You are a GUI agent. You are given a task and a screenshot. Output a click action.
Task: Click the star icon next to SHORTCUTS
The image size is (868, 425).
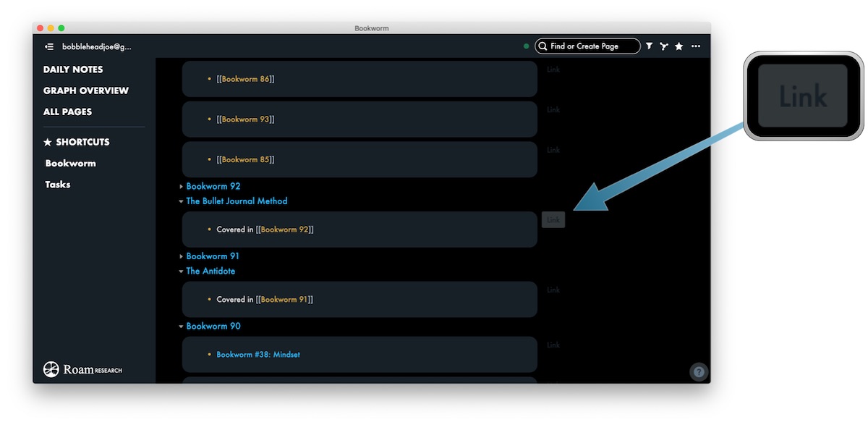pos(48,142)
